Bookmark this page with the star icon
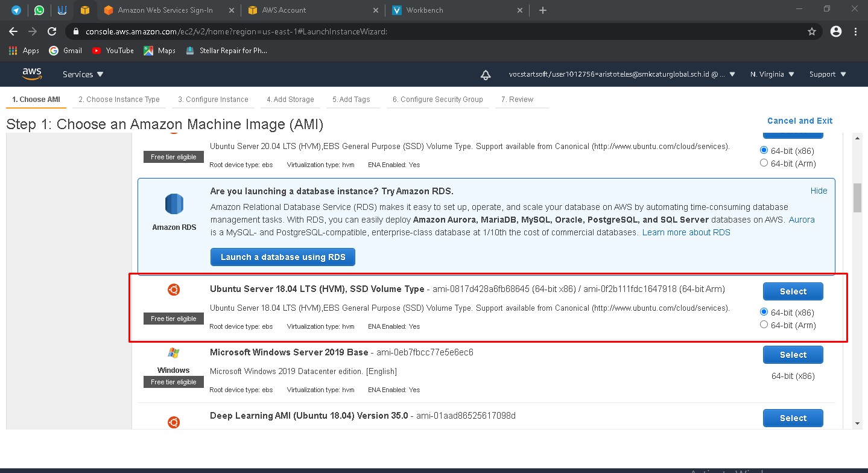This screenshot has height=473, width=868. coord(812,31)
